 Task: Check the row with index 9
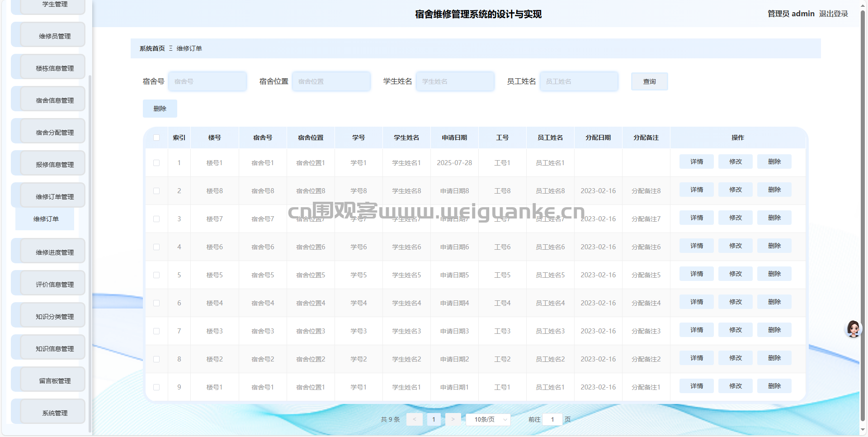tap(156, 387)
